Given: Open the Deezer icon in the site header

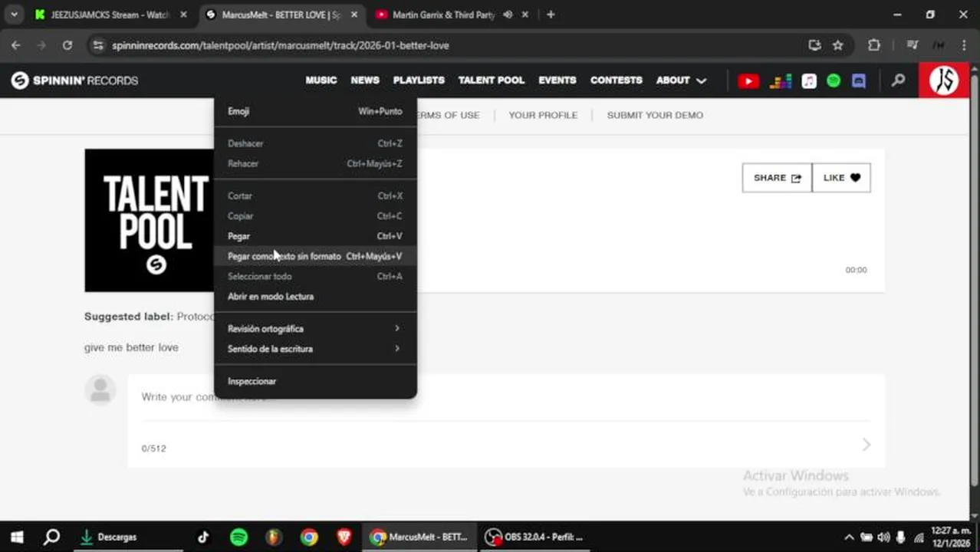Looking at the screenshot, I should click(x=781, y=80).
